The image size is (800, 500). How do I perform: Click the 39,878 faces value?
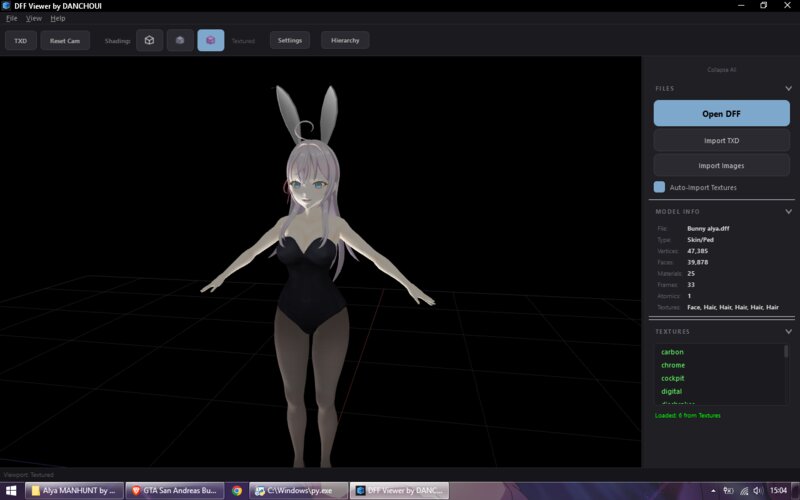(x=697, y=262)
